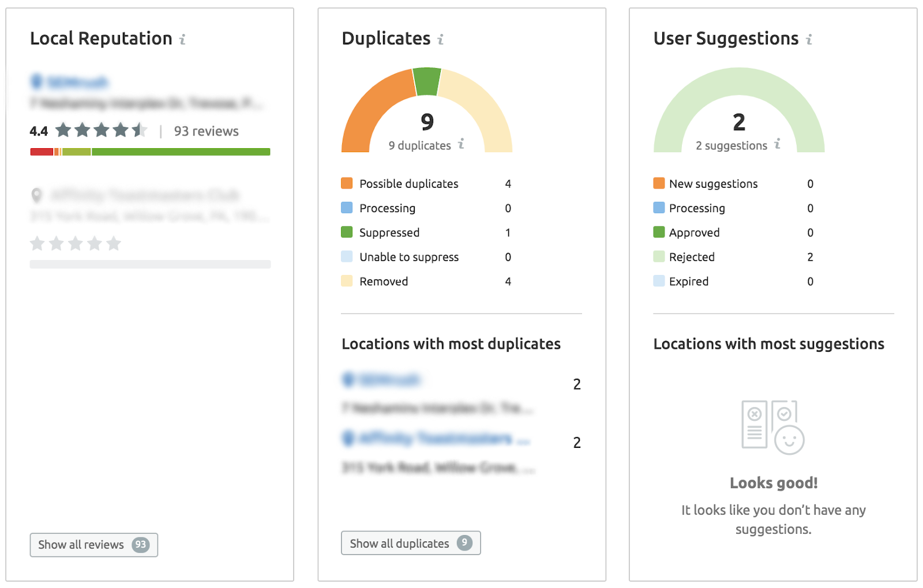This screenshot has width=923, height=588.
Task: Click 'Possible duplicates' label
Action: (409, 184)
